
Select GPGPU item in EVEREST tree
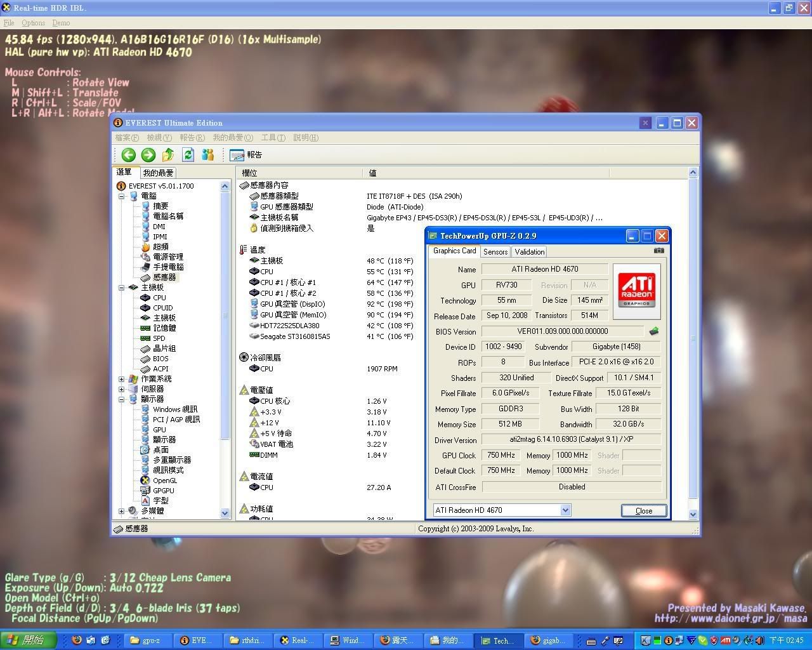pyautogui.click(x=163, y=491)
